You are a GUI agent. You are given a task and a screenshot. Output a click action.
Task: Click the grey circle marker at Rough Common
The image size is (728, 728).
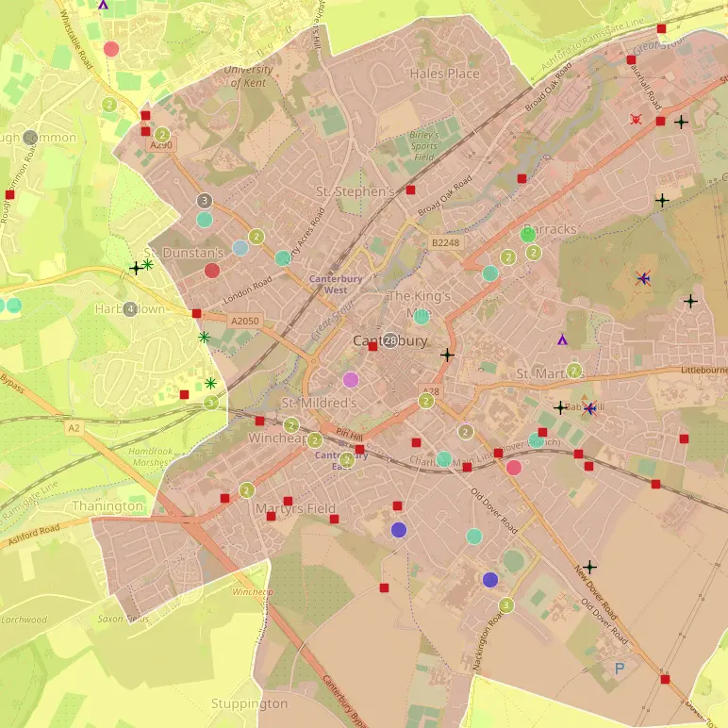(30, 137)
